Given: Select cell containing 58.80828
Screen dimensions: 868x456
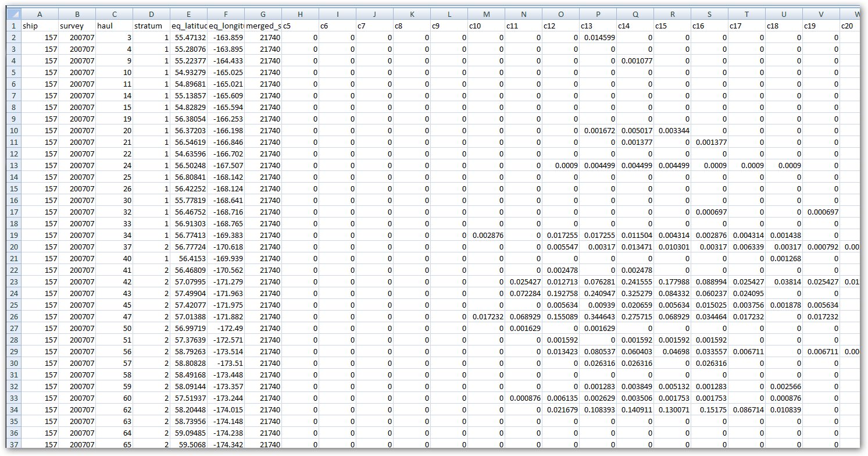Looking at the screenshot, I should coord(188,363).
